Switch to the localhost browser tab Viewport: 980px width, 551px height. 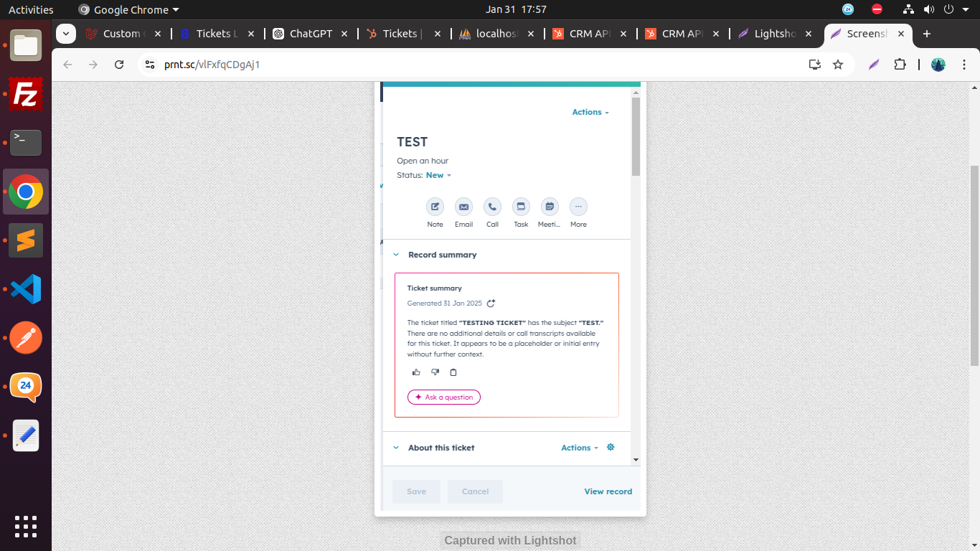tap(496, 34)
